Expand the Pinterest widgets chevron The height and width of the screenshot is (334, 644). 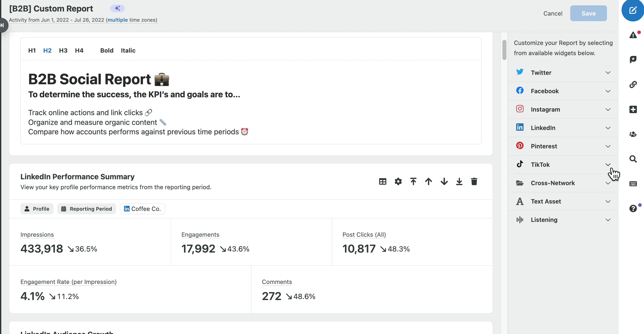(608, 146)
